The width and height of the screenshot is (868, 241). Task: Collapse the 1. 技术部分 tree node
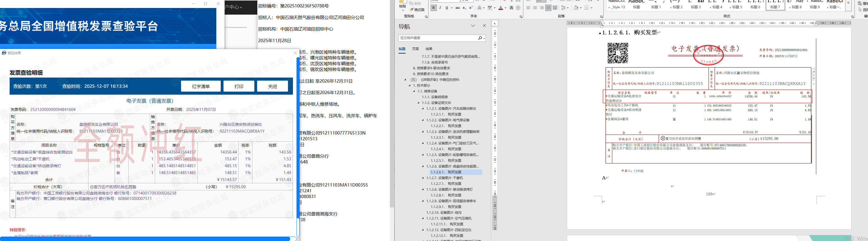pos(410,86)
